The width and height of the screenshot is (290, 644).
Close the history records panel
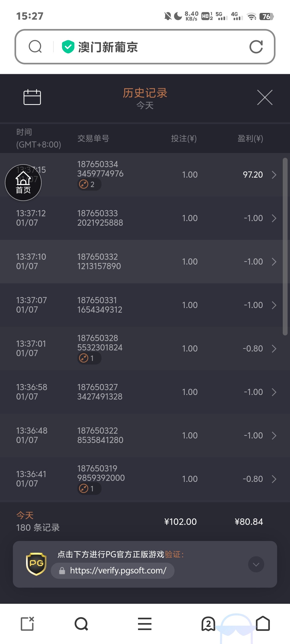265,97
